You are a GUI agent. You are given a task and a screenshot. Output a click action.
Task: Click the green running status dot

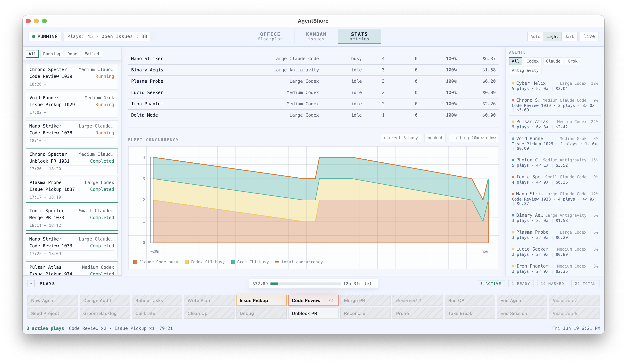(x=34, y=37)
